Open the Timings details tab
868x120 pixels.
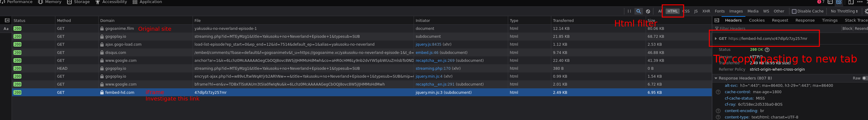pyautogui.click(x=829, y=20)
